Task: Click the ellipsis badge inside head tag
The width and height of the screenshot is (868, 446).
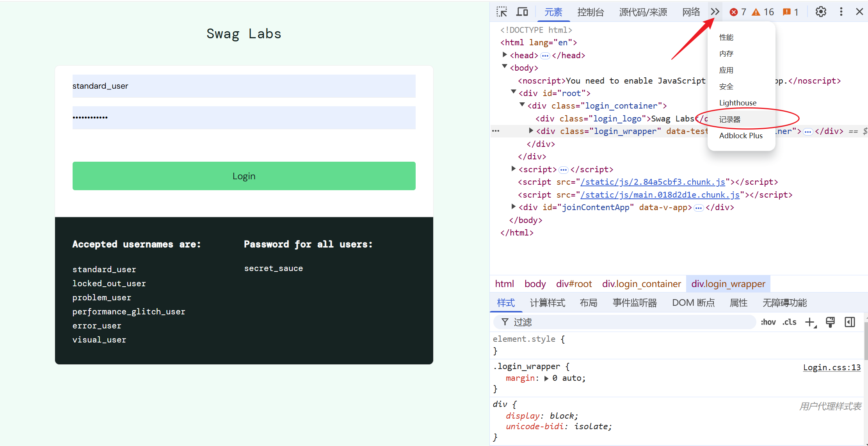Action: click(545, 56)
